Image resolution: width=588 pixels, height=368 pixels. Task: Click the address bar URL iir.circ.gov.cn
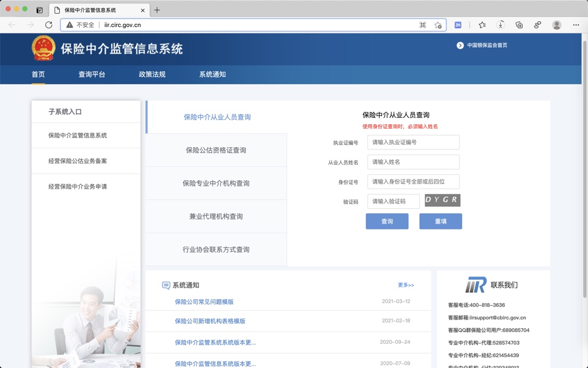[123, 25]
